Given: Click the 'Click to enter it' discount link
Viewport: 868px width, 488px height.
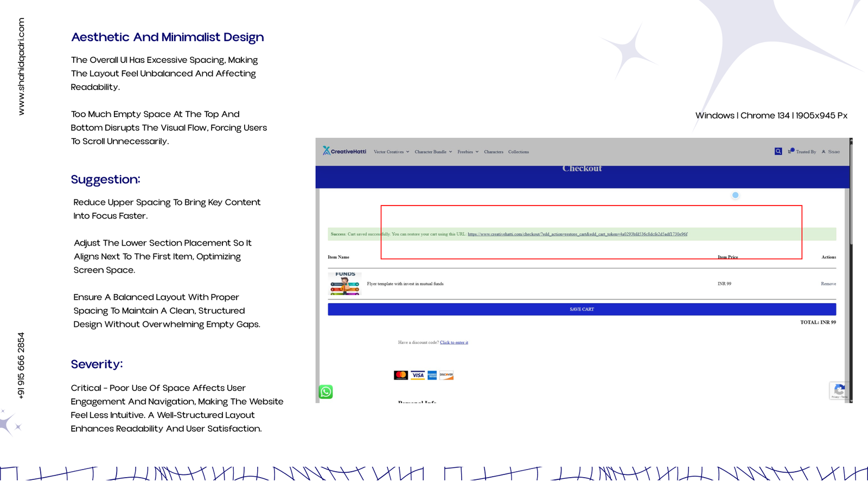Looking at the screenshot, I should coord(454,342).
